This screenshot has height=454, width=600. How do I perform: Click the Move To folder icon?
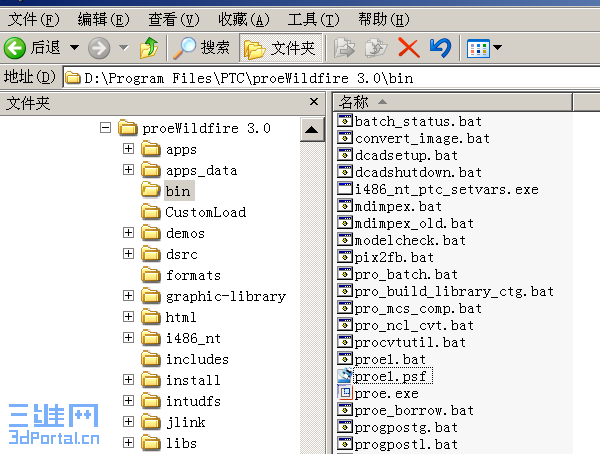tap(344, 48)
